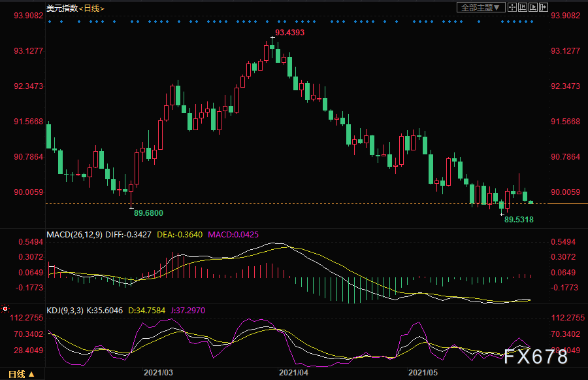Click the <日线> period label in chart title
This screenshot has width=588, height=380.
click(91, 9)
